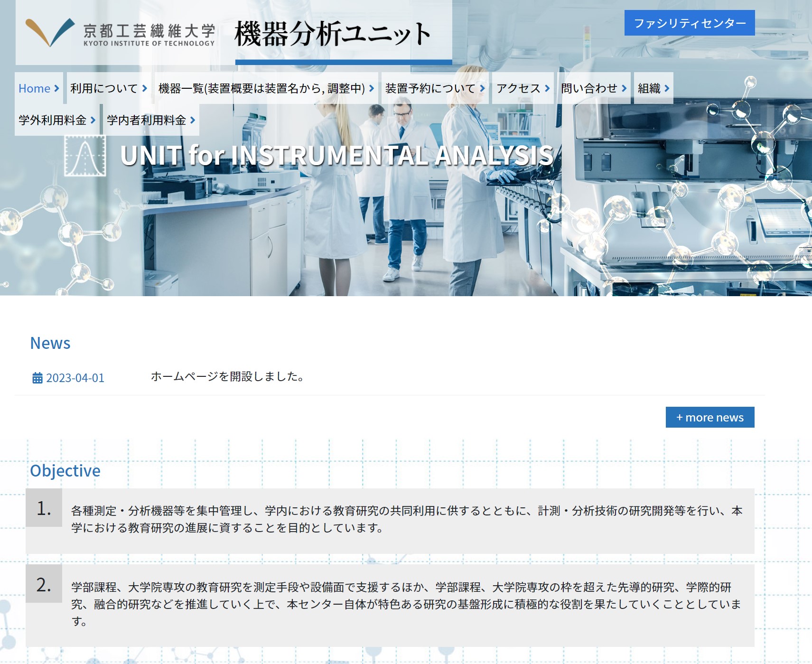This screenshot has height=664, width=812.
Task: Click the chevron next to アクセス
Action: 547,88
